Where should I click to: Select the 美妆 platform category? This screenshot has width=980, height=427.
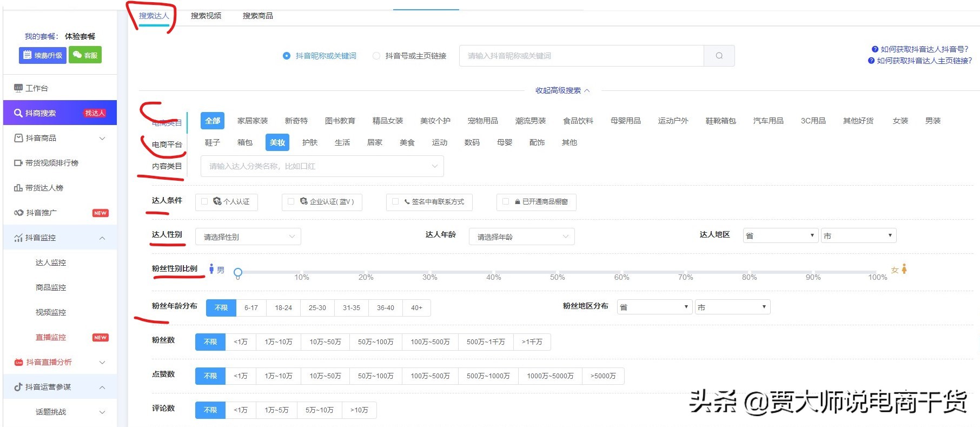[x=277, y=142]
